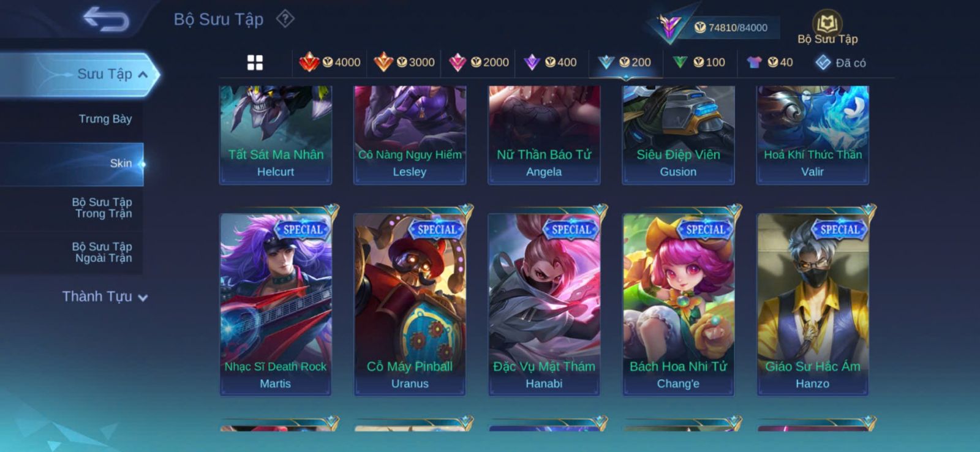This screenshot has height=452, width=980.
Task: Open the help question mark icon
Action: (285, 19)
